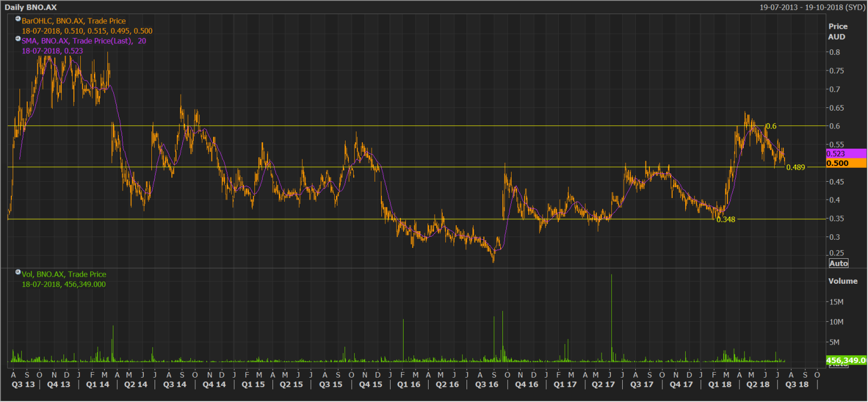
Task: Click the circle icon beside the SMA legend
Action: click(x=18, y=39)
